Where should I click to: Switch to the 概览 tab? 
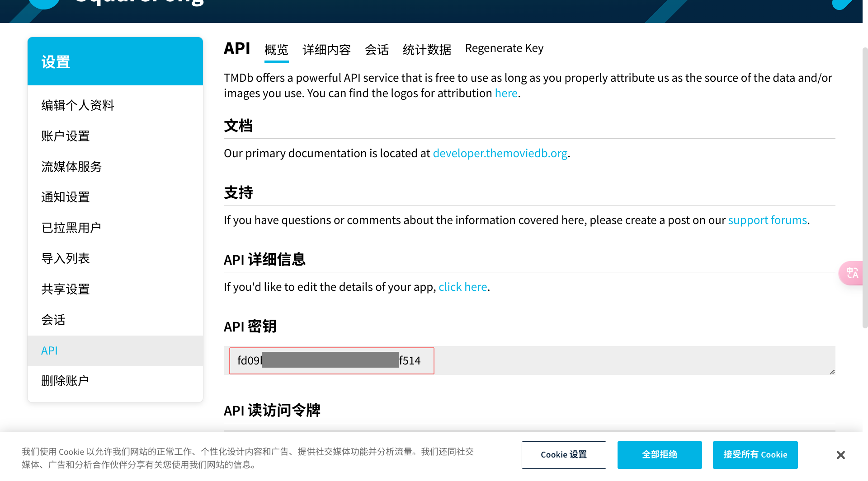[276, 50]
